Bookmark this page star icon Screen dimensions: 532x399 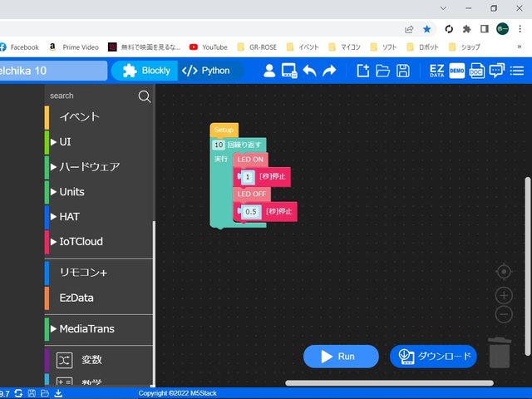[426, 29]
